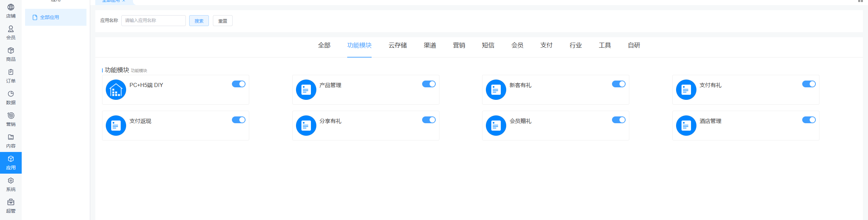Click the 重置 button

pyautogui.click(x=223, y=21)
